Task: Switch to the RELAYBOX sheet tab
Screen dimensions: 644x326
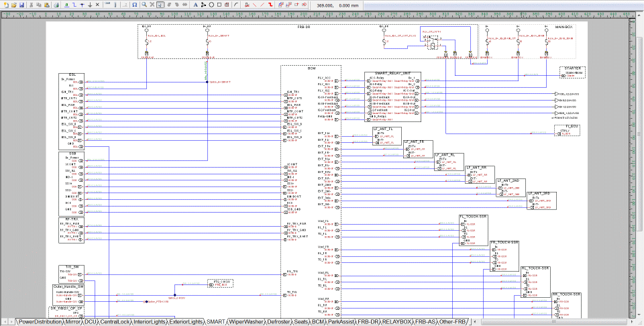Action: point(398,322)
